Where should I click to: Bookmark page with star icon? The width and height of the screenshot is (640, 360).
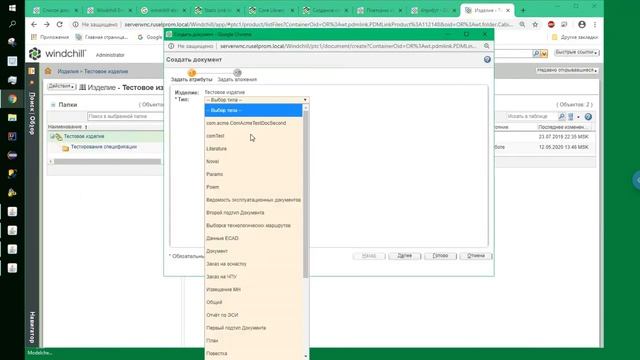[535, 24]
